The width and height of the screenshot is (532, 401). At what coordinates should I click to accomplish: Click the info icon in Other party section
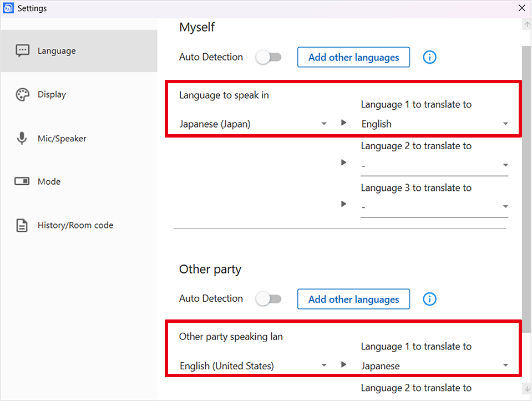(429, 299)
